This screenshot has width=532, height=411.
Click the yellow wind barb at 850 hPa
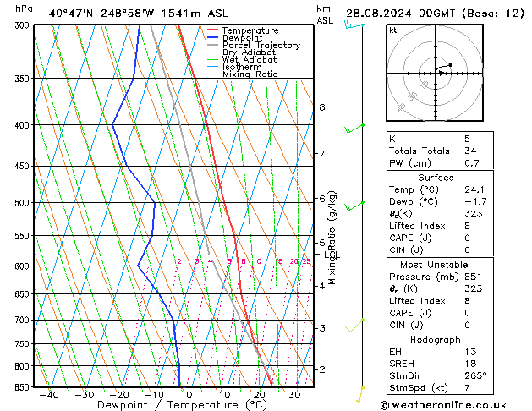tap(360, 395)
